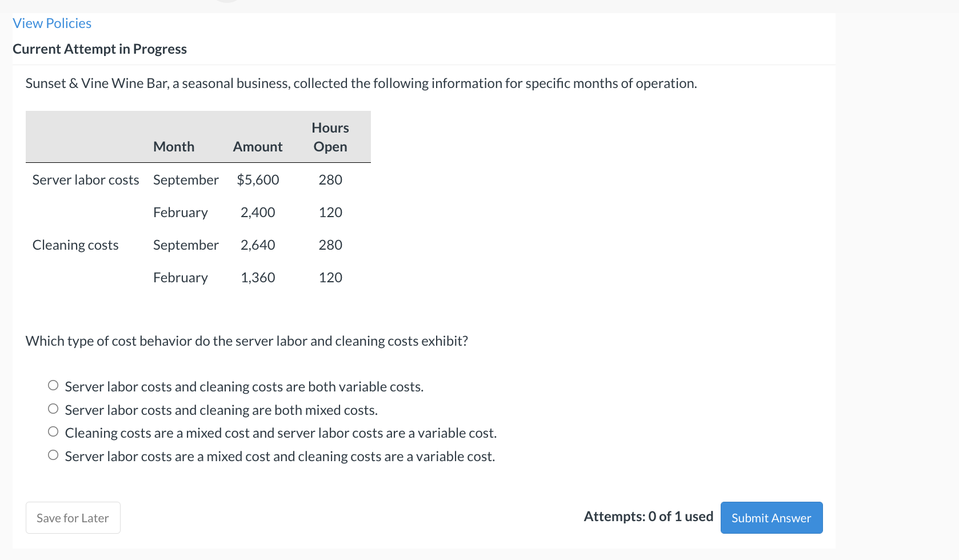The height and width of the screenshot is (560, 959).
Task: Select the Server labor costs row label
Action: 85,179
